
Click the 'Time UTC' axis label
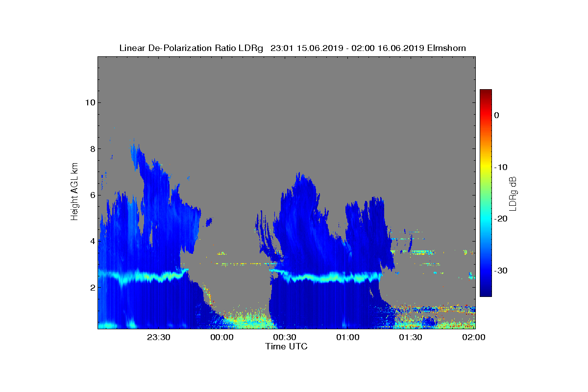tap(287, 347)
